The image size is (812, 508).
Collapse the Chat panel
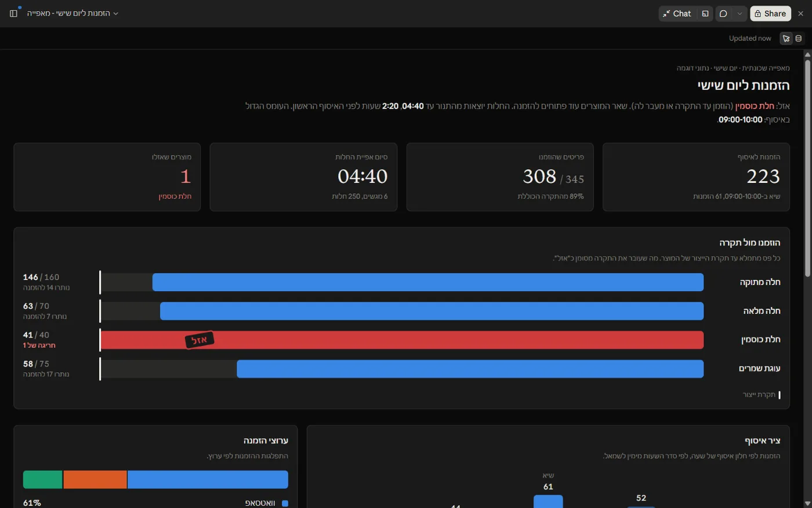click(x=677, y=13)
